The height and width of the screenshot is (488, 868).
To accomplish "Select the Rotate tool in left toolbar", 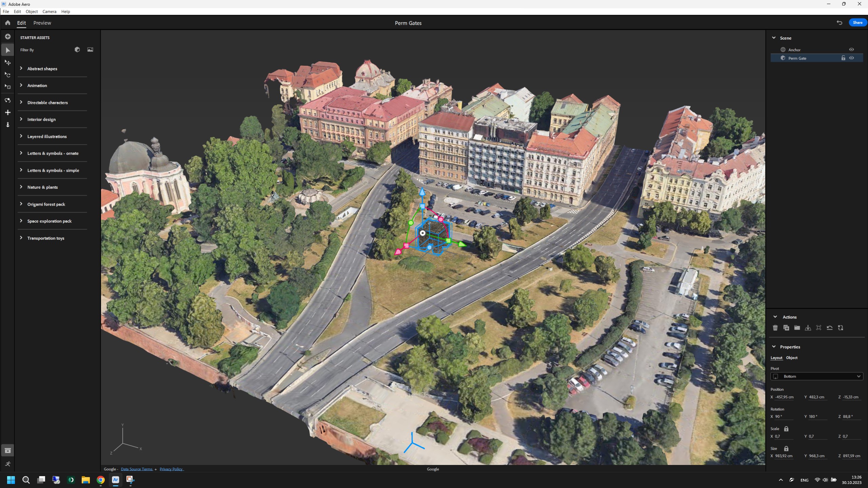I will pyautogui.click(x=7, y=75).
